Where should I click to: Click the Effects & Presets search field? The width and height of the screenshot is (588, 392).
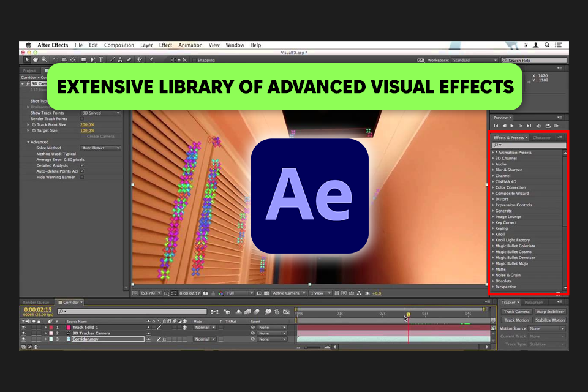529,145
